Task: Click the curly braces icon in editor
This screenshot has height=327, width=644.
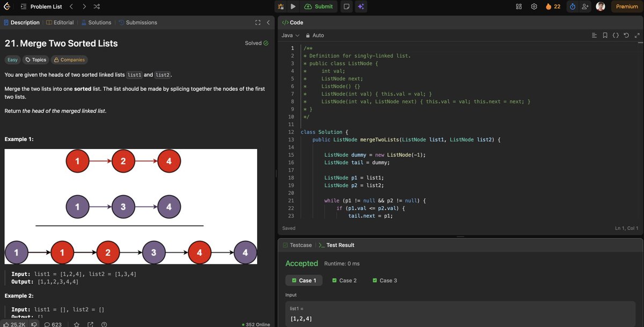Action: [616, 35]
